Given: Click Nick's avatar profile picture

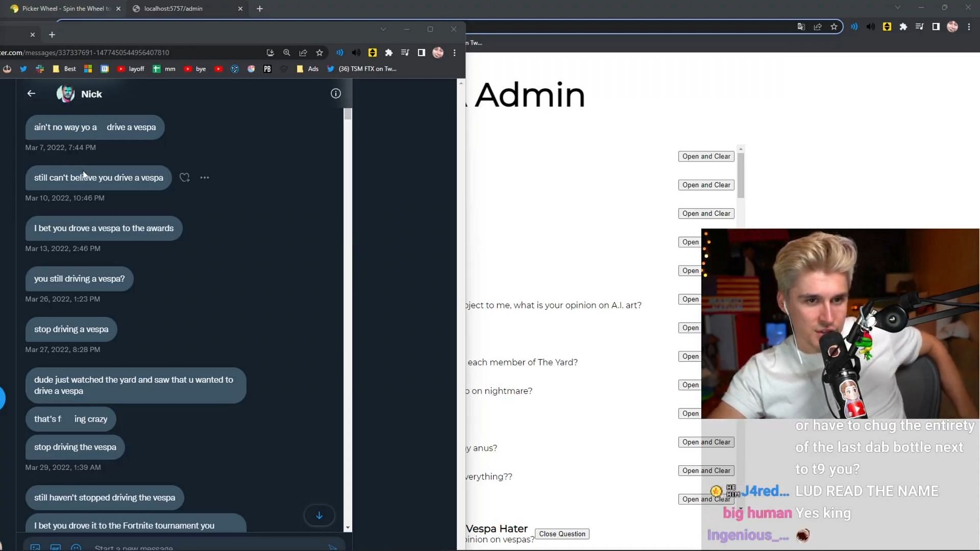Looking at the screenshot, I should (x=65, y=93).
